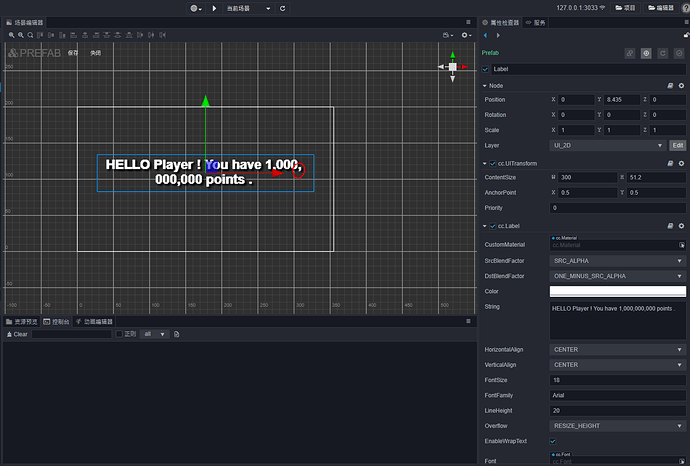Open the Node section gear menu
The width and height of the screenshot is (690, 466).
681,86
